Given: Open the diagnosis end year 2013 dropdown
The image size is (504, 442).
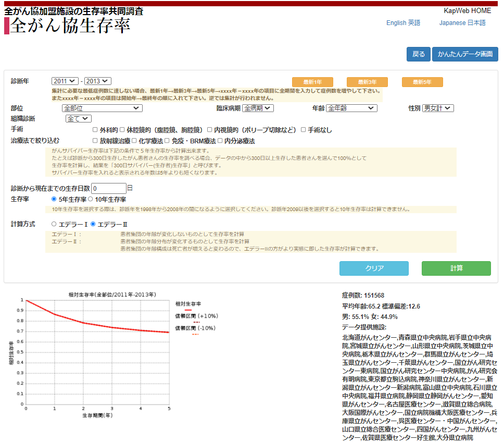Looking at the screenshot, I should [98, 81].
